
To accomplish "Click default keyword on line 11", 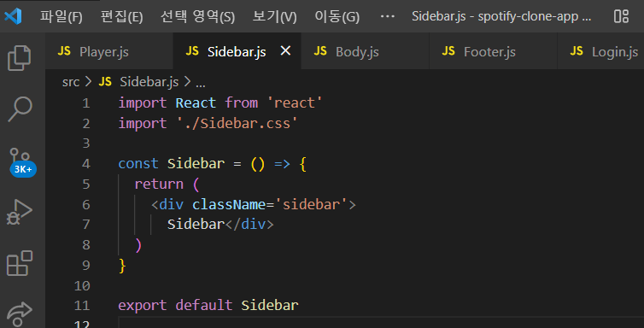I will click(x=204, y=306).
